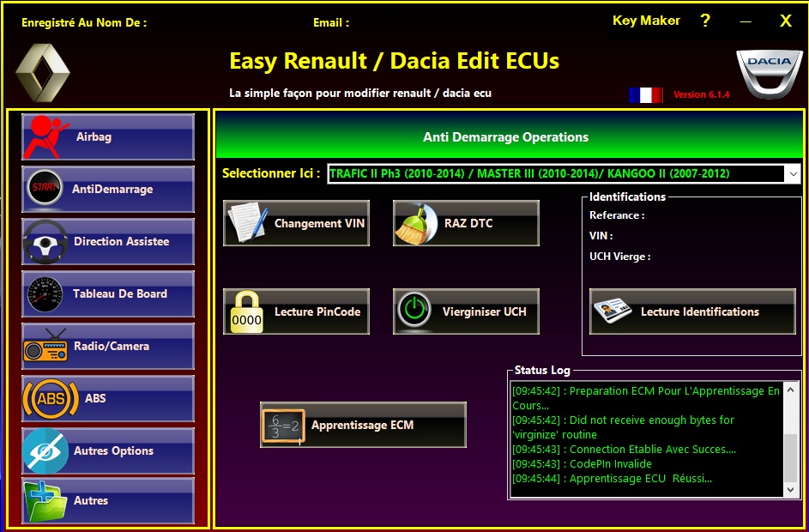Click the 'Referance :' label
This screenshot has height=532, width=809.
point(617,215)
